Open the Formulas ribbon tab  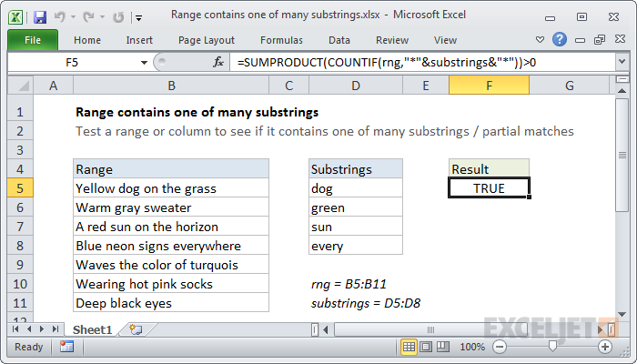pyautogui.click(x=281, y=40)
